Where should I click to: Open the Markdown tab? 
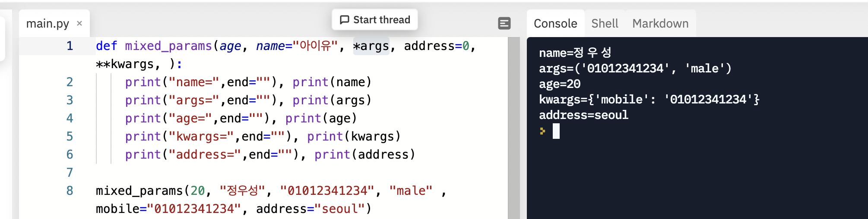click(660, 23)
